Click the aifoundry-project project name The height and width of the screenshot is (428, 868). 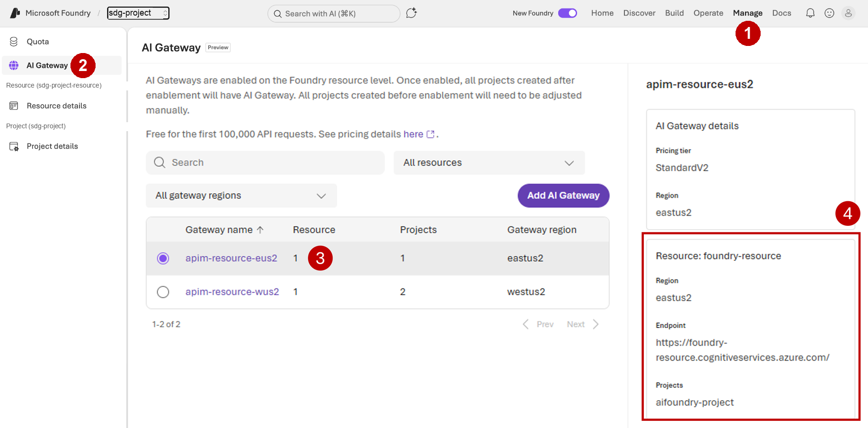pos(695,402)
